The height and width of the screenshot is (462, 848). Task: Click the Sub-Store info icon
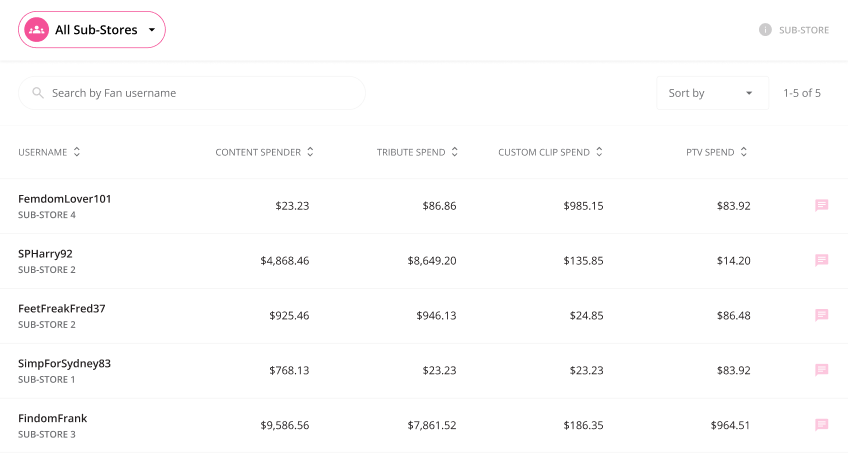[765, 30]
